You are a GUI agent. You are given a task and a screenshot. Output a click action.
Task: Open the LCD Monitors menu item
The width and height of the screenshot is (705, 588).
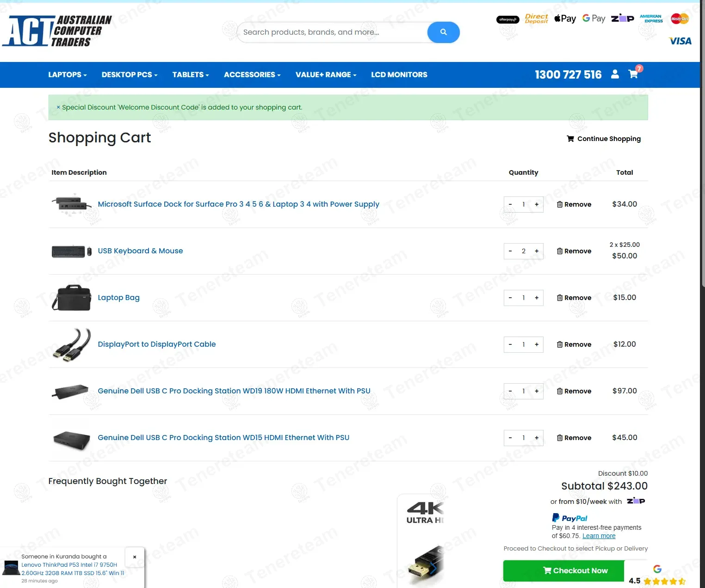pos(399,74)
